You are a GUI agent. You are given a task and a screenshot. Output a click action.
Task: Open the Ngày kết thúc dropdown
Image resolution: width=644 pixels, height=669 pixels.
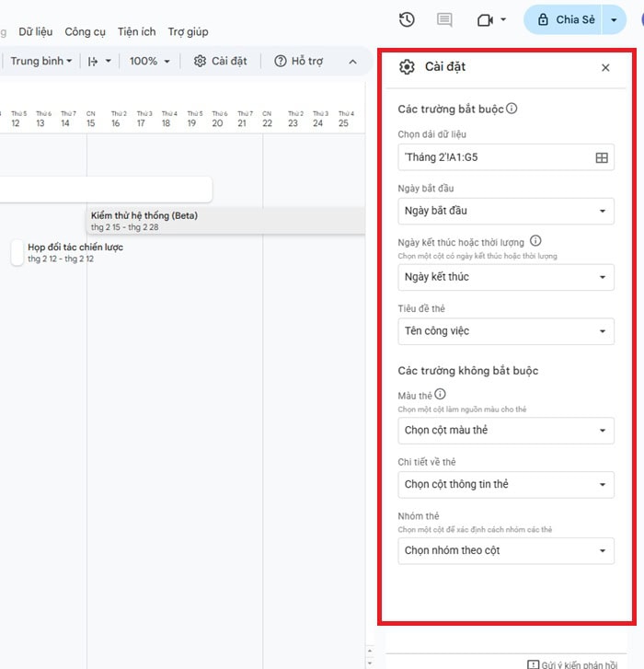point(505,277)
